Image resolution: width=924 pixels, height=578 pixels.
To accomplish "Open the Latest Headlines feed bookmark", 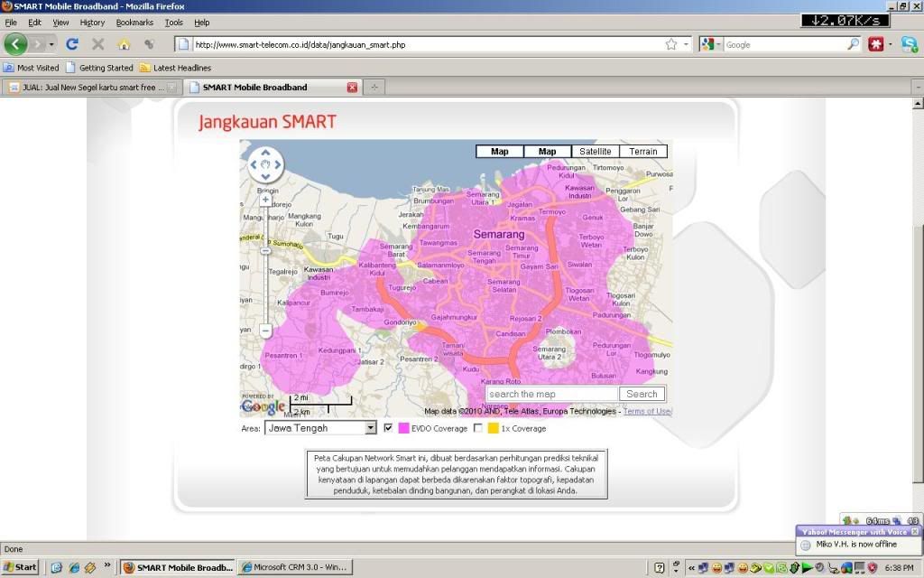I will [x=175, y=68].
